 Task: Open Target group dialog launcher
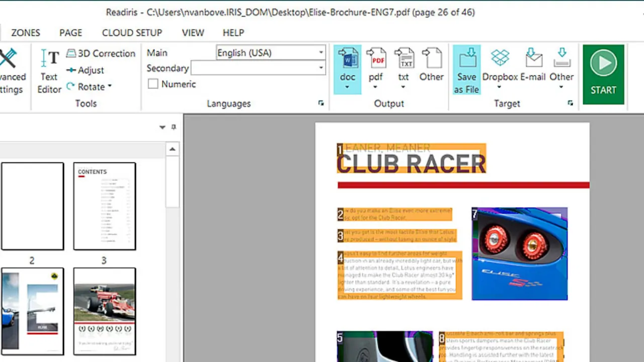pos(570,103)
